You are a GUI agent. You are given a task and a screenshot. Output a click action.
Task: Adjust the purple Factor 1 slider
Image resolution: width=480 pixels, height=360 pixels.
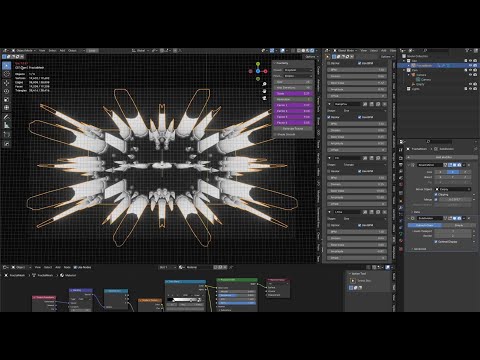click(293, 105)
